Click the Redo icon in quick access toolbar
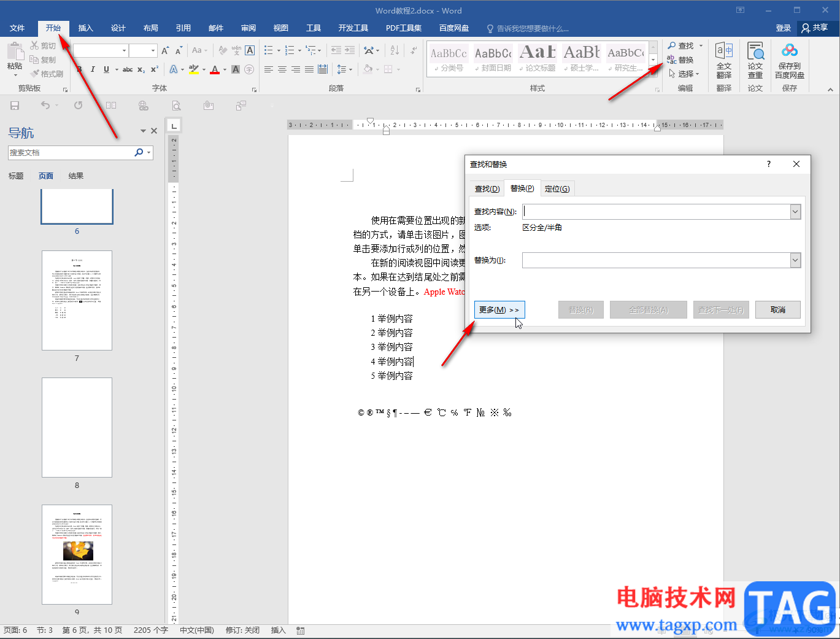This screenshot has width=840, height=639. (x=78, y=106)
